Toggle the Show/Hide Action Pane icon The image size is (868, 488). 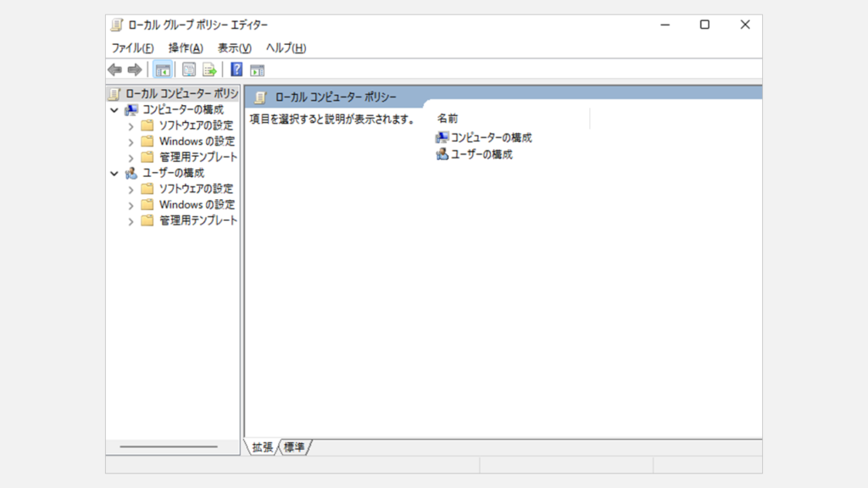click(257, 69)
